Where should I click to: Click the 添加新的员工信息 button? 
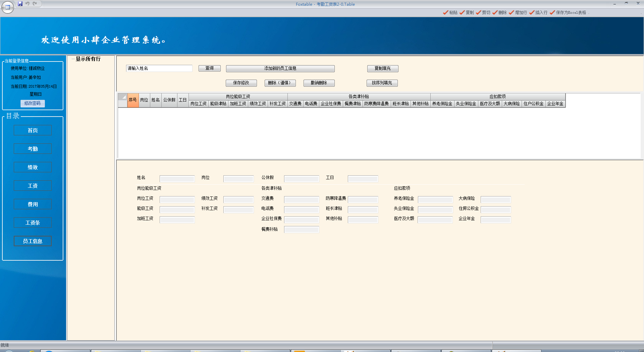(280, 69)
